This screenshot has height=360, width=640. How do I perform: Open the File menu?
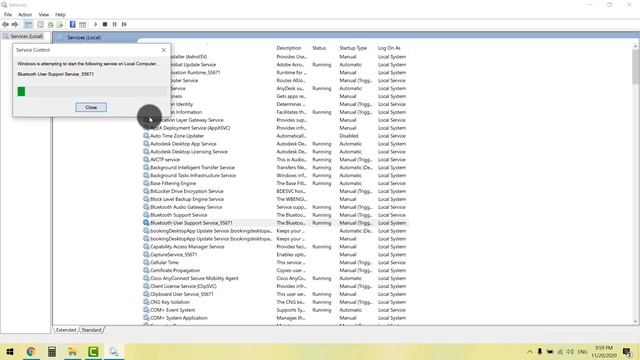click(8, 14)
